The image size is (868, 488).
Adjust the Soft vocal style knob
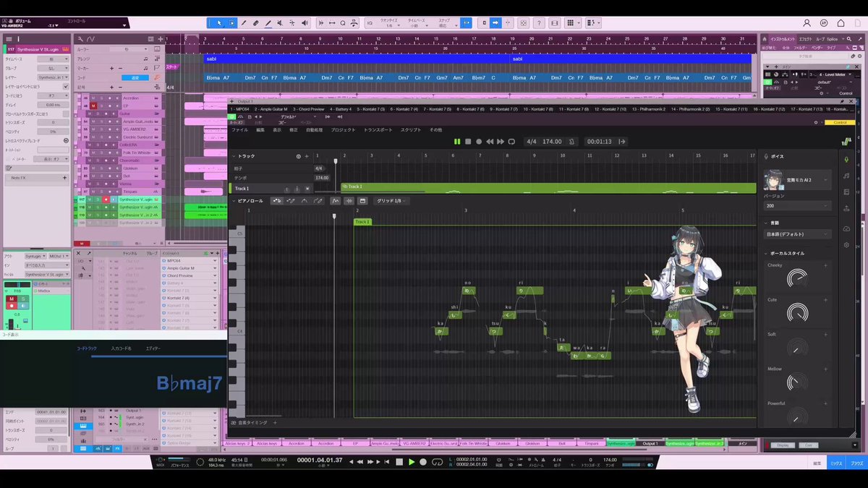point(798,349)
